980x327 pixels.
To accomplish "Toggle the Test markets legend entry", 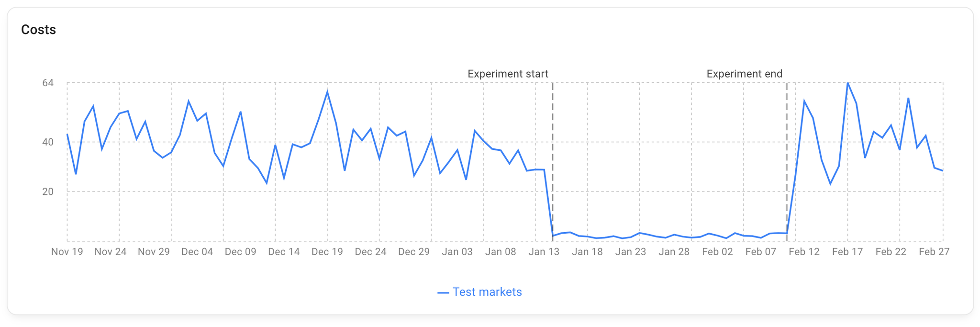I will click(479, 292).
